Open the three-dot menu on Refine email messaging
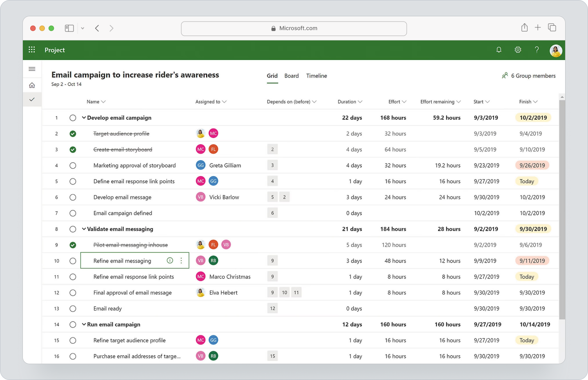 pos(181,260)
